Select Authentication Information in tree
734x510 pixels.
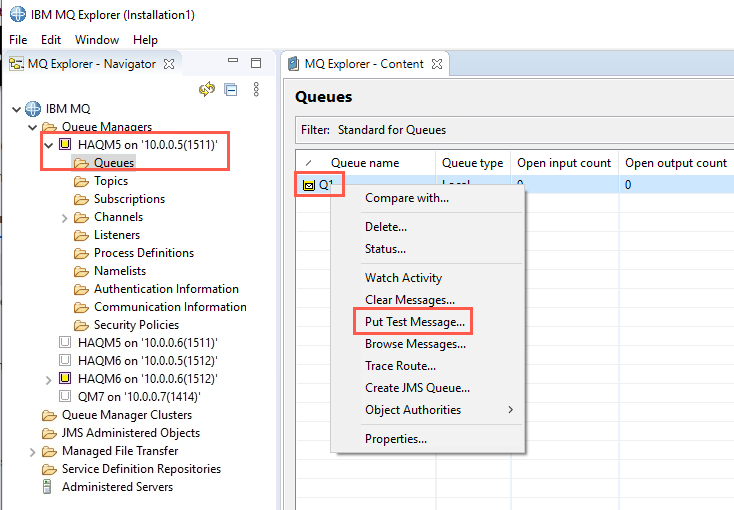[166, 289]
